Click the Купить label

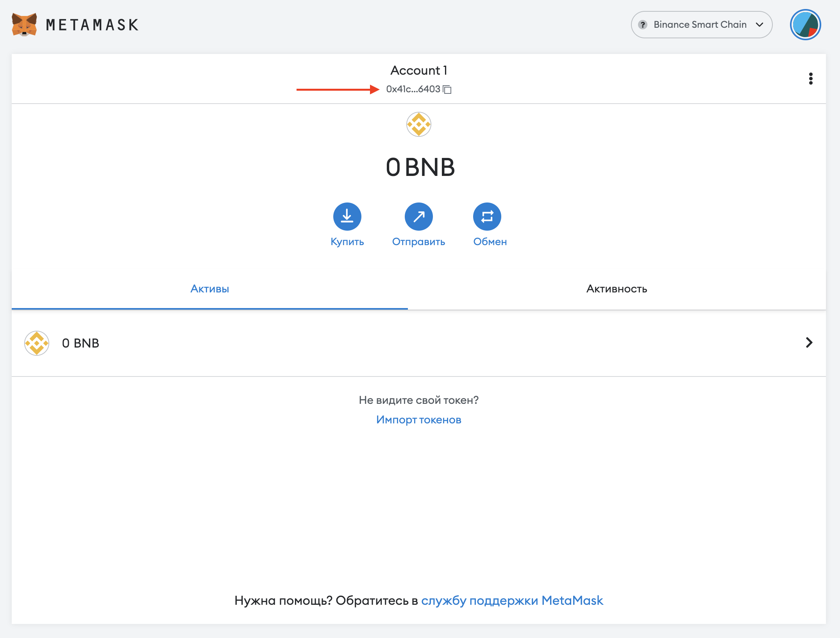pyautogui.click(x=347, y=242)
